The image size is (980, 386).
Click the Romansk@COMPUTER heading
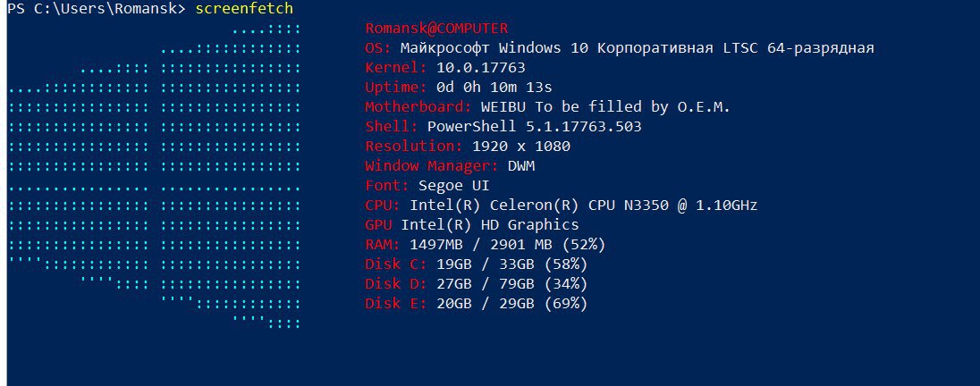click(x=436, y=29)
